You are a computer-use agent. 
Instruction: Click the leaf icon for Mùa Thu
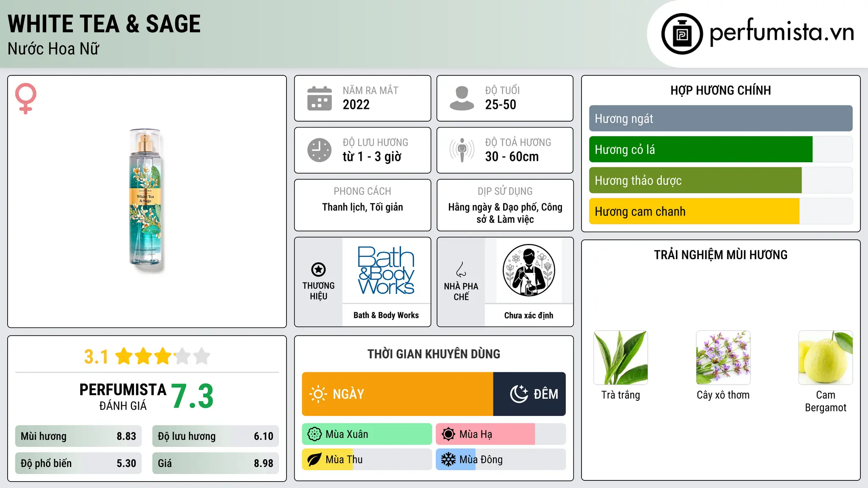click(x=314, y=460)
